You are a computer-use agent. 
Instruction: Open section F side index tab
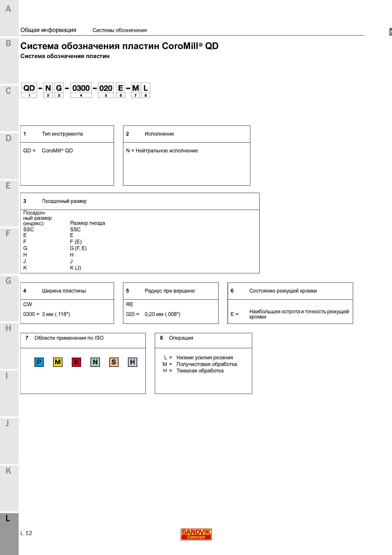(x=9, y=251)
